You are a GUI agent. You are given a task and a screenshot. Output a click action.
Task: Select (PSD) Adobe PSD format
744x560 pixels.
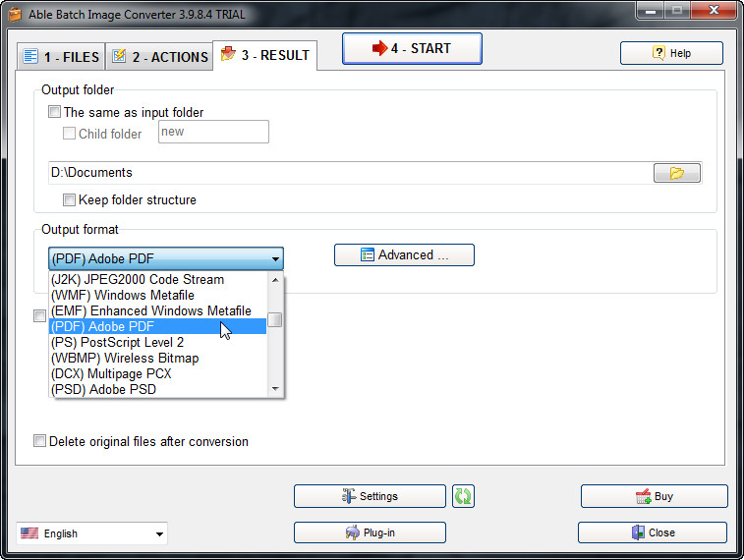click(158, 389)
